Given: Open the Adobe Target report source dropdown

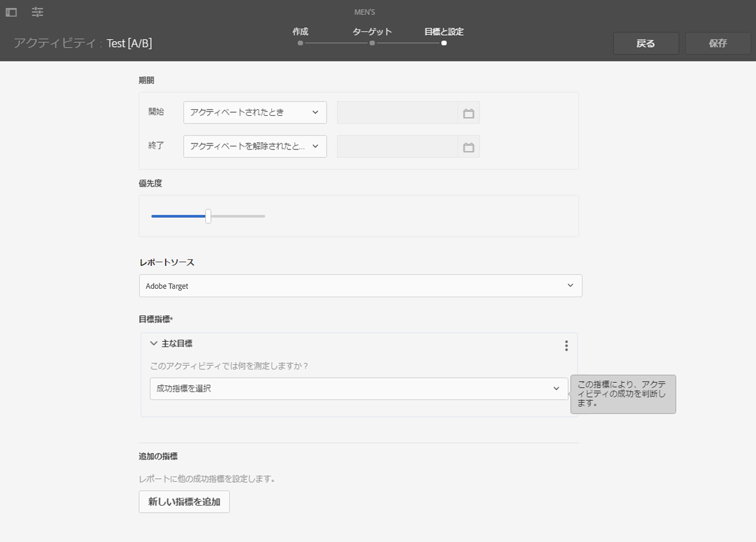Looking at the screenshot, I should tap(361, 286).
